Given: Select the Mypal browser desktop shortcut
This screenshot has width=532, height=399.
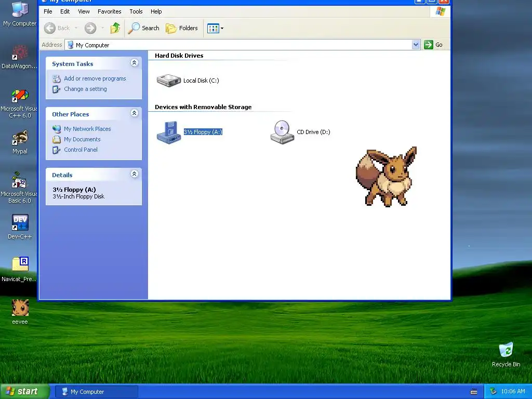Looking at the screenshot, I should [x=20, y=142].
